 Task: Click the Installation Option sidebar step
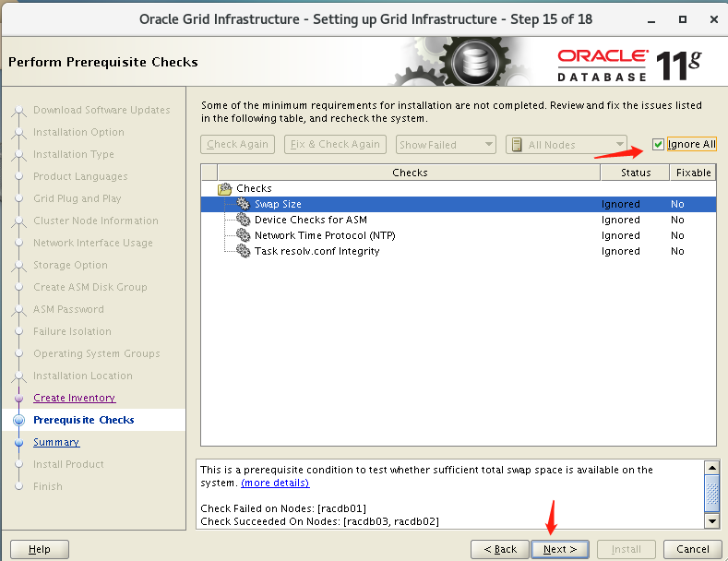pos(78,132)
